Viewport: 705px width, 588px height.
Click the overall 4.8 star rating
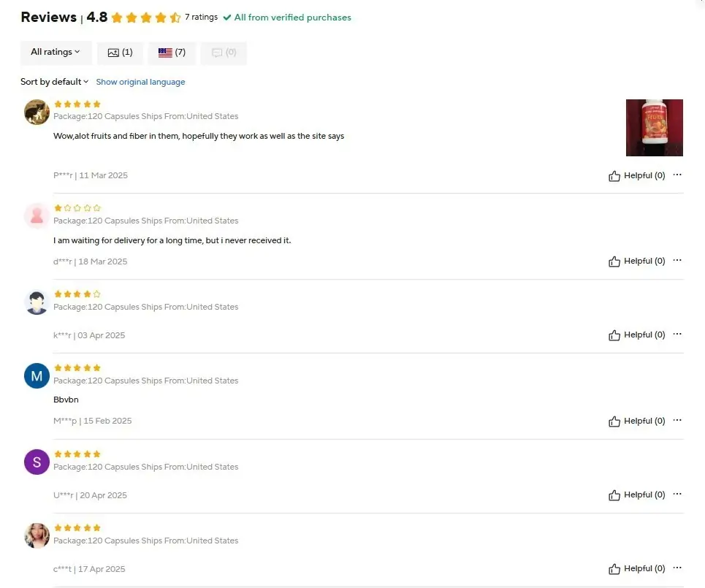pos(145,18)
